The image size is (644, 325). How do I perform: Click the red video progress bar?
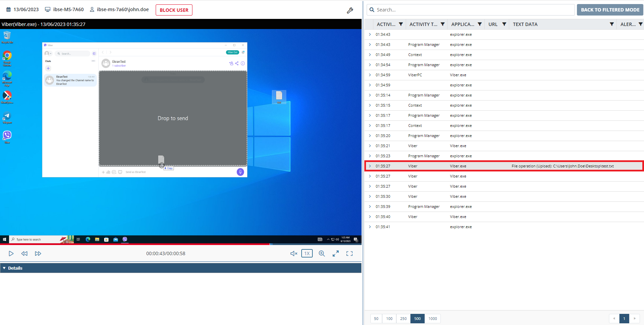135,244
